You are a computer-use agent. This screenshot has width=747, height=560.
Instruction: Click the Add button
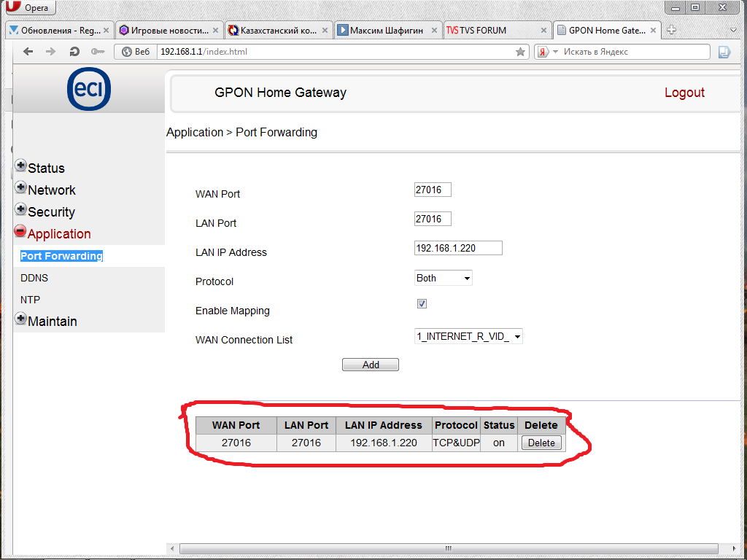pyautogui.click(x=370, y=365)
